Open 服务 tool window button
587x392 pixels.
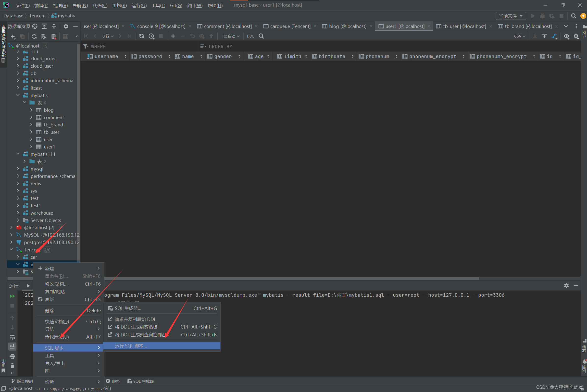tap(113, 381)
